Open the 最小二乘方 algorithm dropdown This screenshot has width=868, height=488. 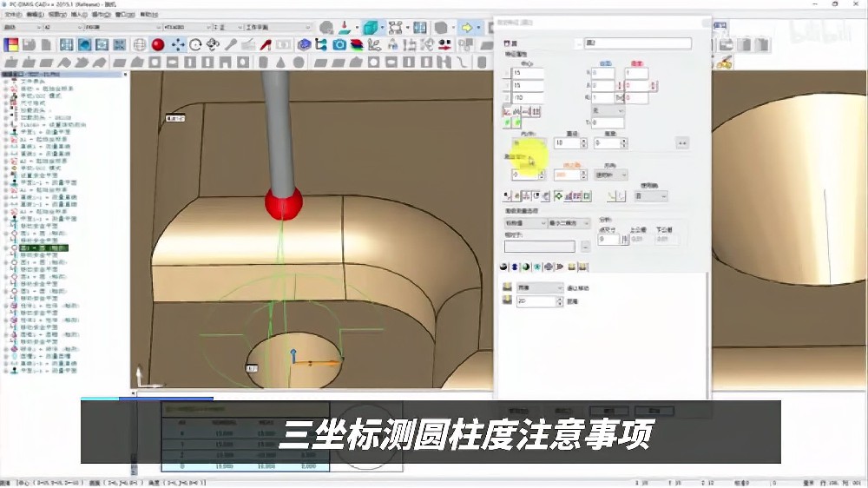[x=569, y=223]
